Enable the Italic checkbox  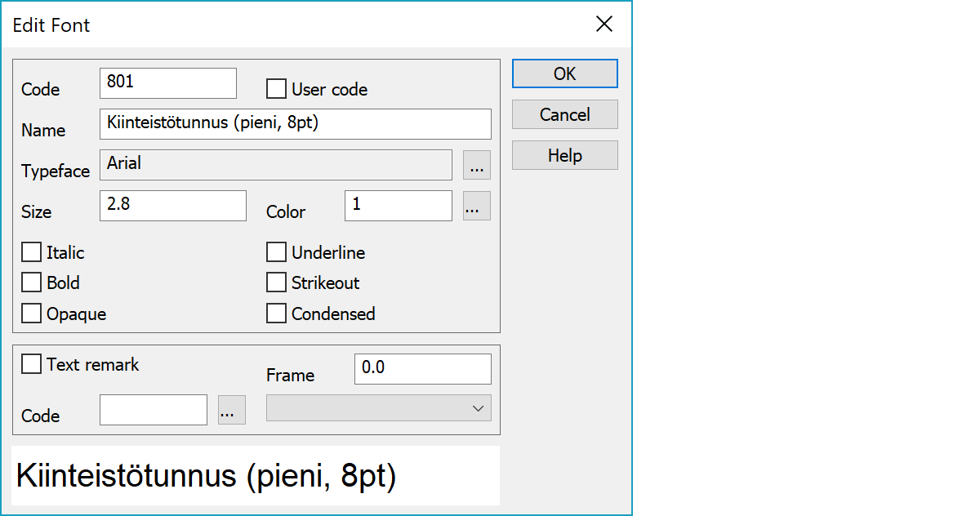pos(31,252)
